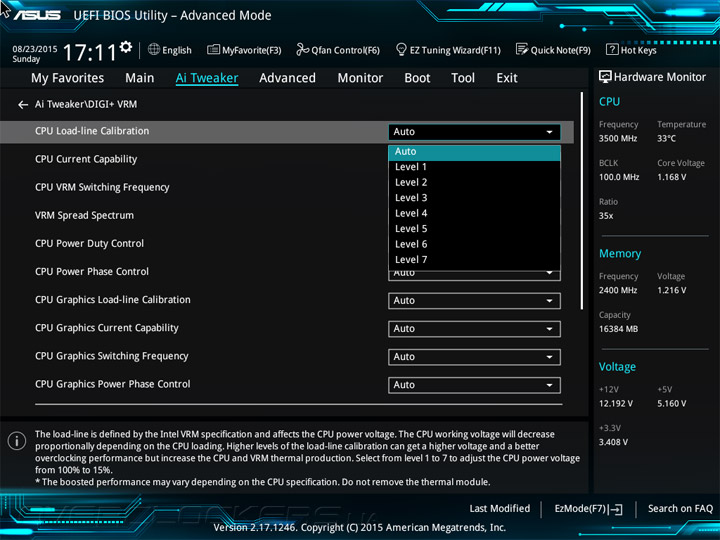This screenshot has width=720, height=540.
Task: Switch to the Advanced tab
Action: [287, 78]
